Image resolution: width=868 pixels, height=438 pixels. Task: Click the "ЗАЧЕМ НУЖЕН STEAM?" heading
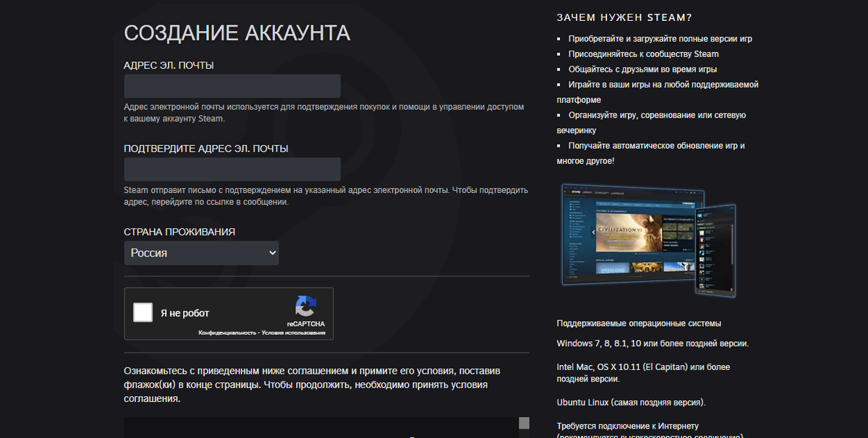pos(624,17)
